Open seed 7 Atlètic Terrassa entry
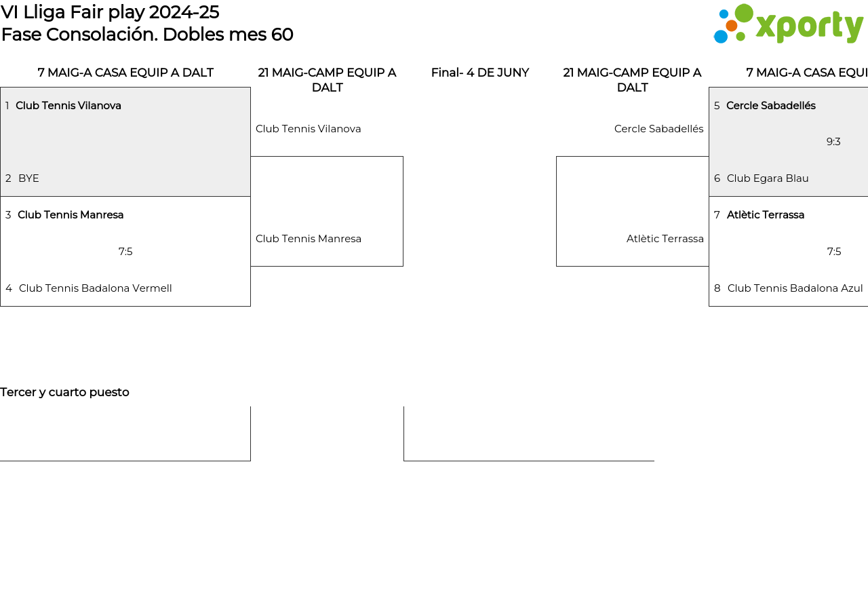Screen dimensions: 868x595 point(765,215)
